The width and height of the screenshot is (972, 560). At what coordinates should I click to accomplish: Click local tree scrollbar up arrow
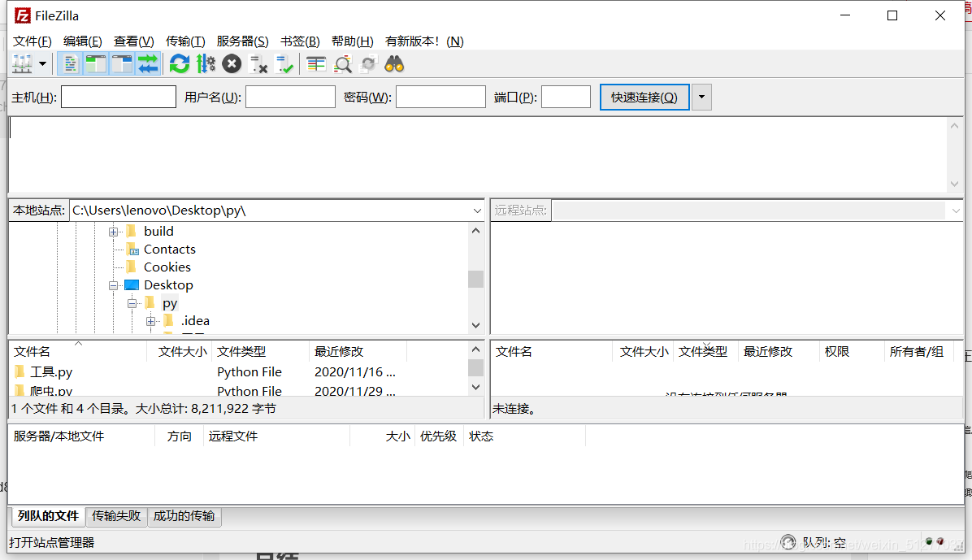coord(476,231)
